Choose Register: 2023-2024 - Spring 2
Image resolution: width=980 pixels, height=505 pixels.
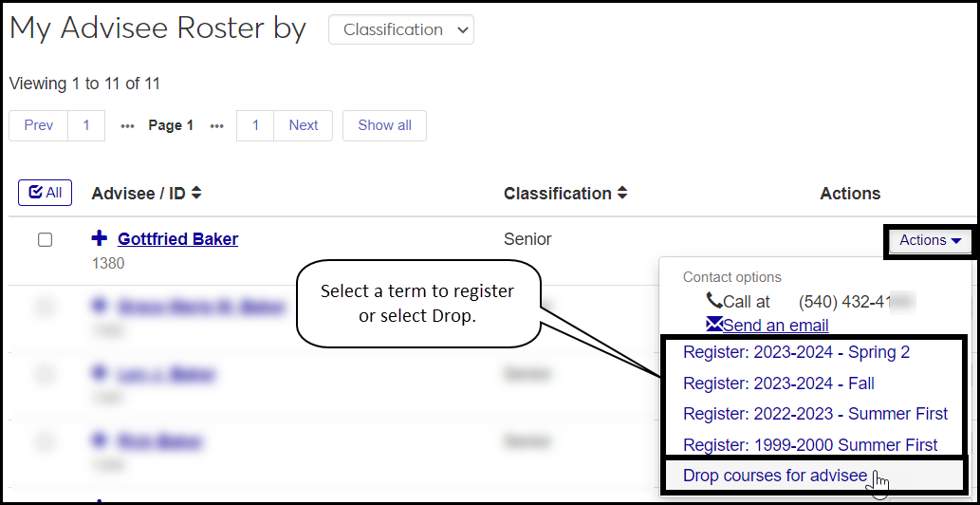tap(796, 352)
